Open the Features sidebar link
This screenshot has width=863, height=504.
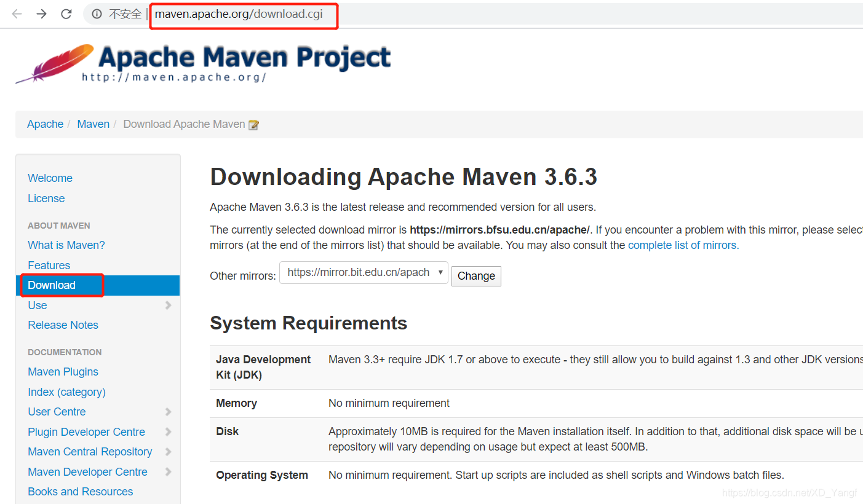[49, 266]
